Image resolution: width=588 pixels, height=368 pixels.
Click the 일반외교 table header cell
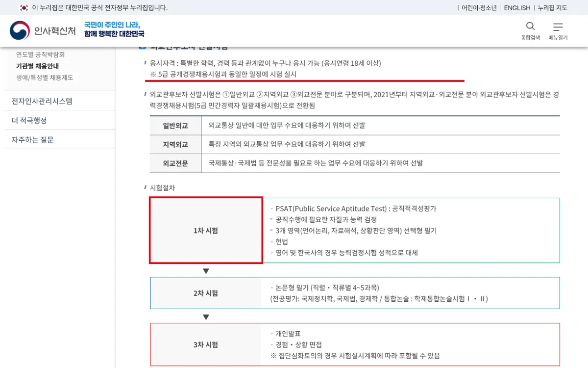(175, 126)
